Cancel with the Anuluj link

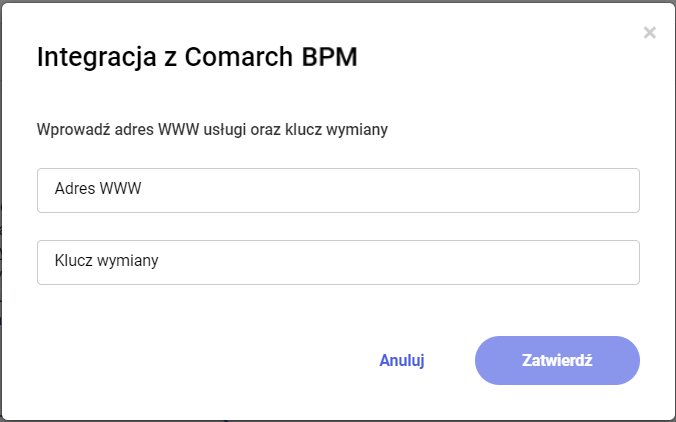click(x=402, y=361)
